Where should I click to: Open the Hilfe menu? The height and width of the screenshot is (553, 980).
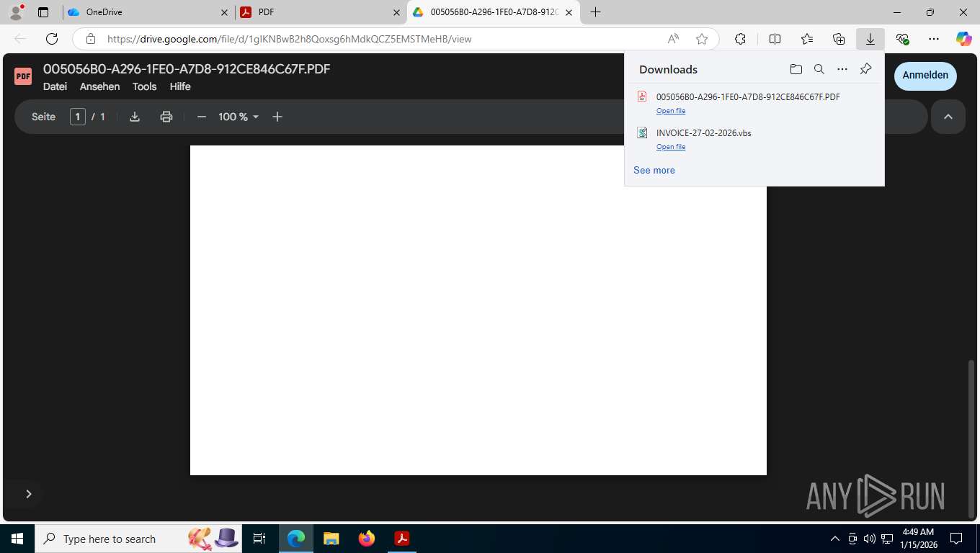point(180,86)
